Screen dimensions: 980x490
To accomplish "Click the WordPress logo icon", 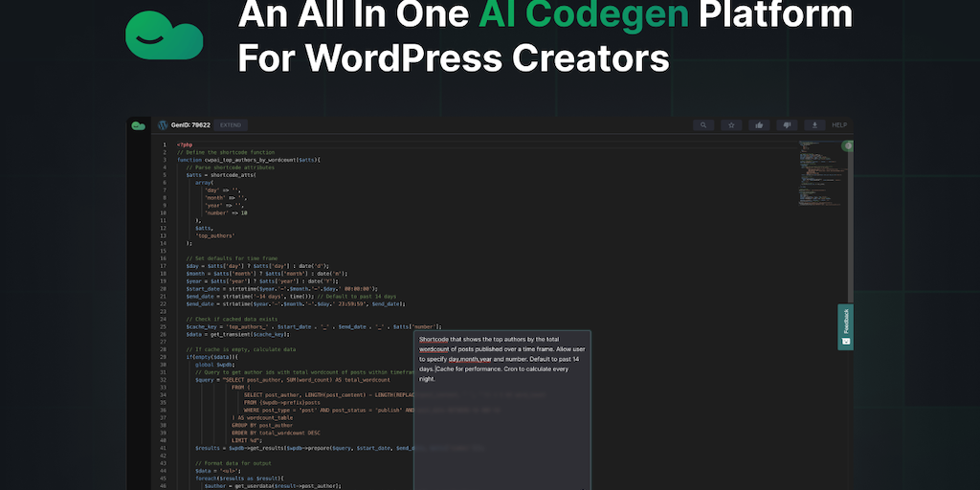I will pos(163,125).
